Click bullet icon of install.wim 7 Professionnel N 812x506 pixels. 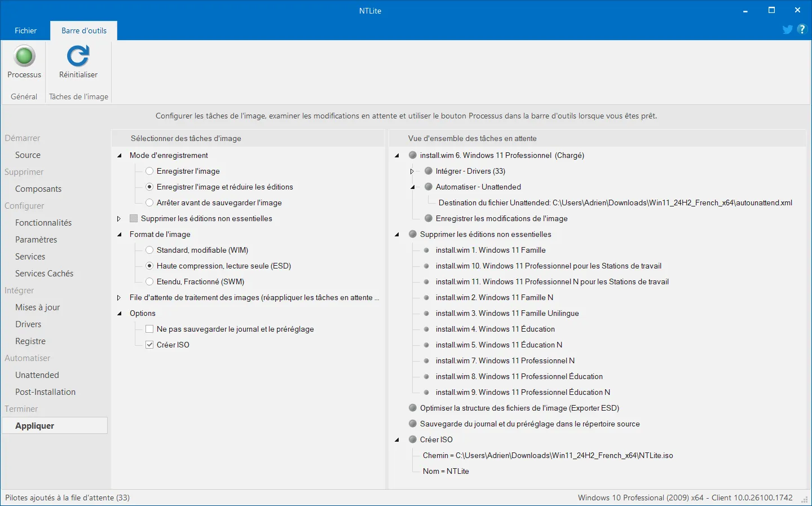426,360
